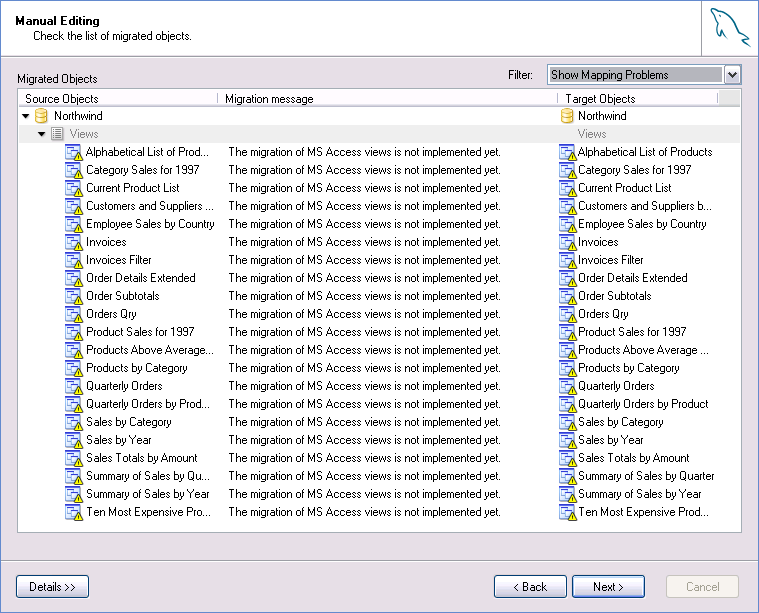Click the Target Objects column header
The width and height of the screenshot is (759, 613).
click(638, 99)
